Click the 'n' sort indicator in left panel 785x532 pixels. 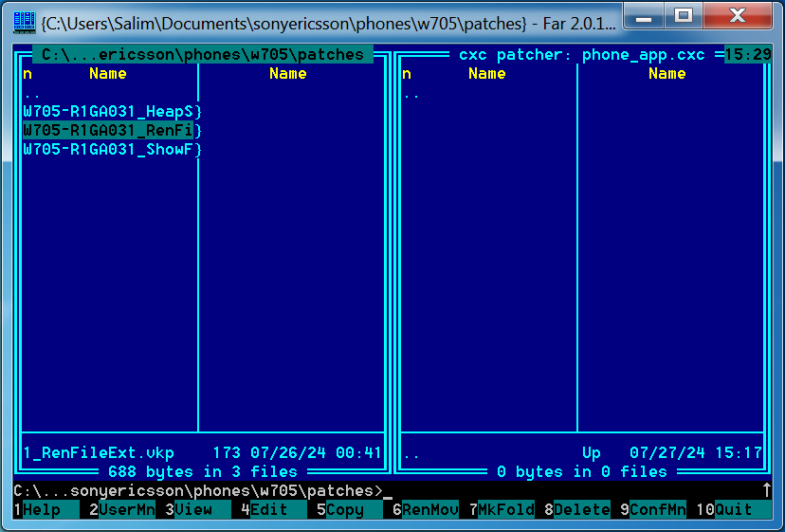pos(27,74)
